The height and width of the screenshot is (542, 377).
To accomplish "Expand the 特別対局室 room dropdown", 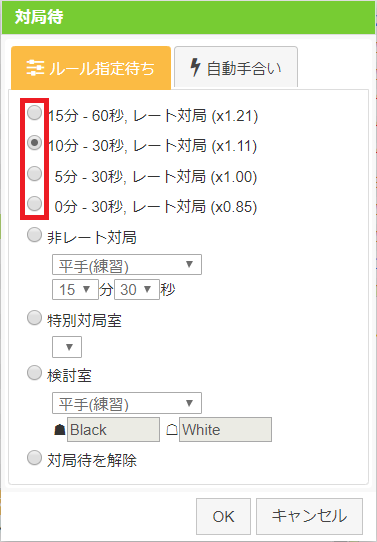I will click(67, 347).
